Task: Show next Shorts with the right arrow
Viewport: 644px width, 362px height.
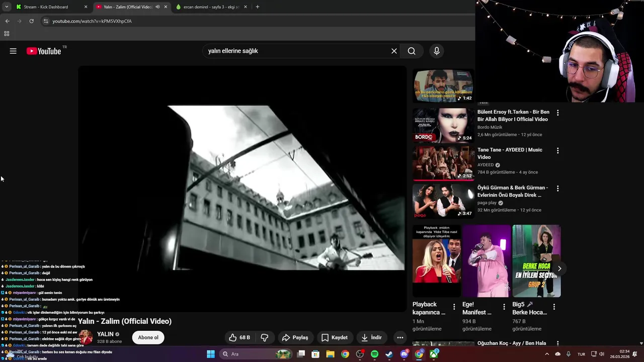Action: coord(559,268)
